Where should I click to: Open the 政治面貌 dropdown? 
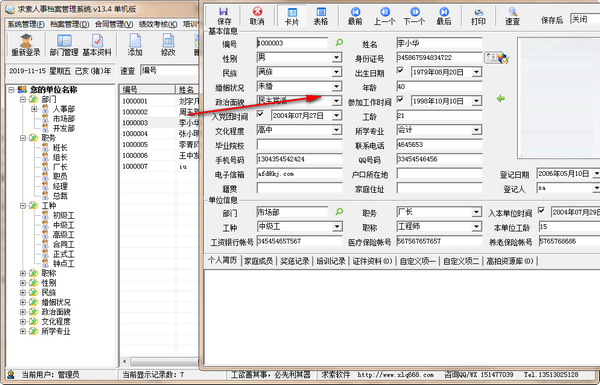[x=336, y=101]
